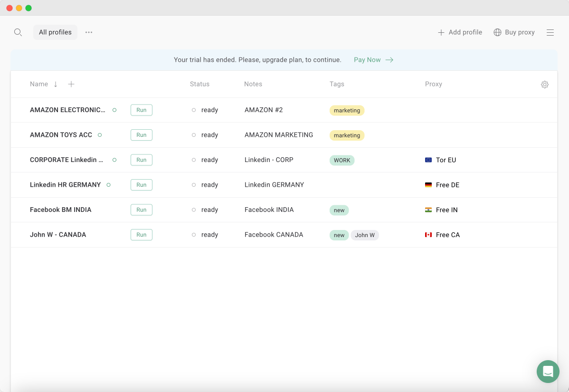
Task: Click the Free IN proxy label
Action: (447, 210)
